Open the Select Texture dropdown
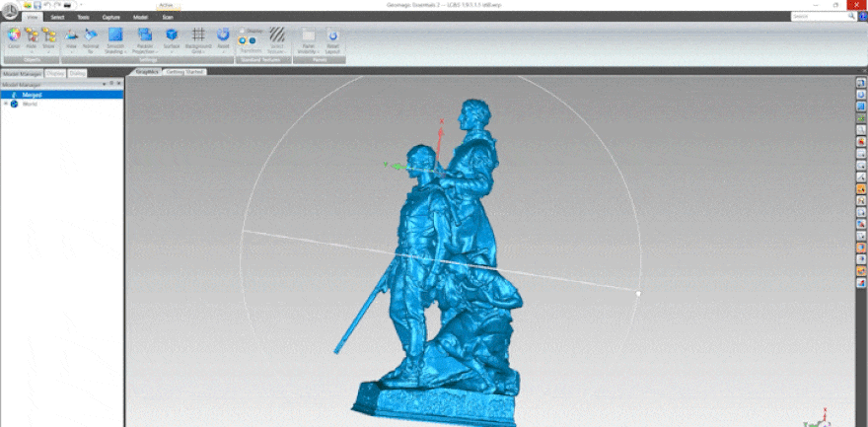Image resolution: width=868 pixels, height=427 pixels. tap(277, 39)
